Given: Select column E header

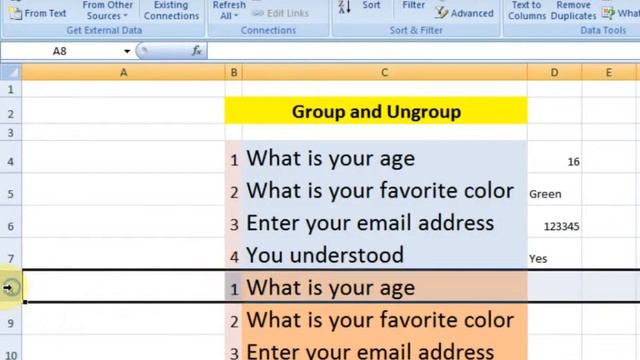Looking at the screenshot, I should (609, 73).
